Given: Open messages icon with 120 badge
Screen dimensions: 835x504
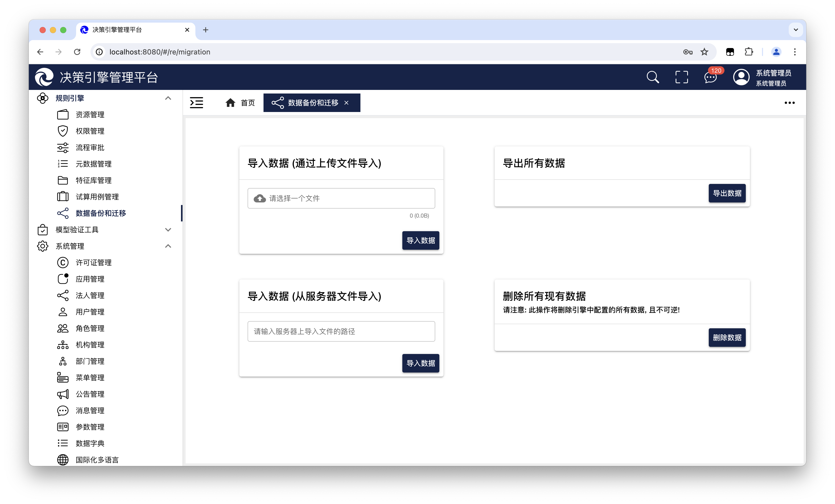Looking at the screenshot, I should pyautogui.click(x=710, y=77).
